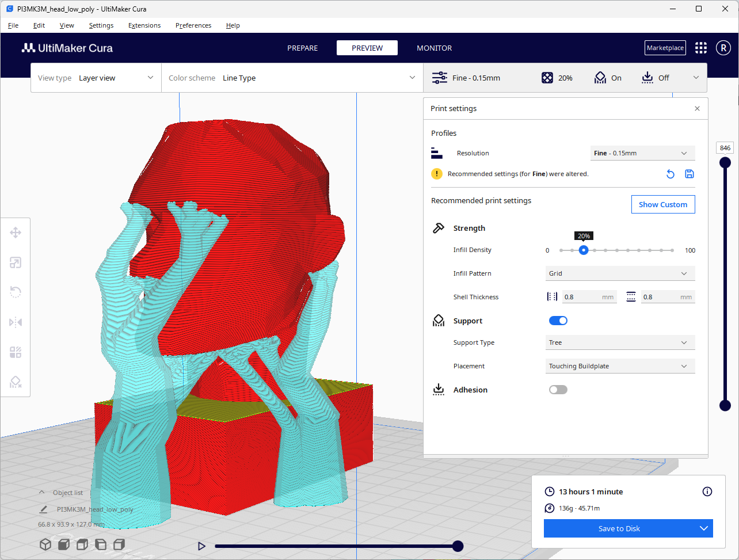Click the Show Custom button

tap(662, 204)
